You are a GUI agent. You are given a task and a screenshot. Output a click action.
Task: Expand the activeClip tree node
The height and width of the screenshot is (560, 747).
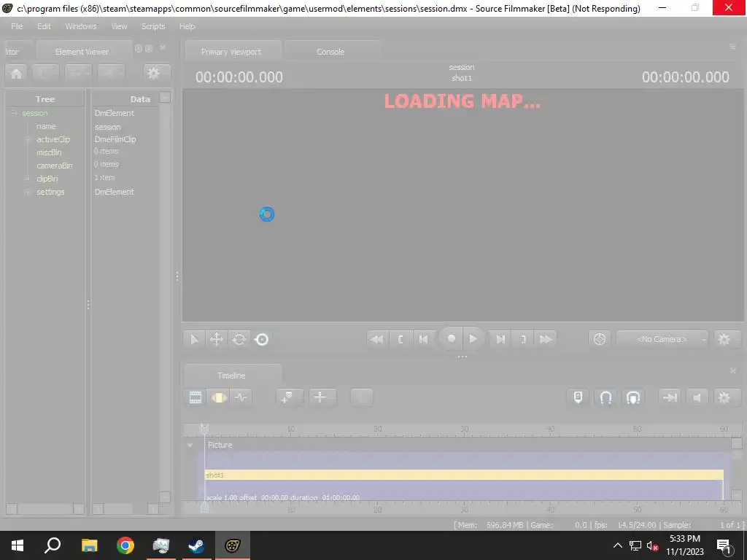[x=28, y=139]
